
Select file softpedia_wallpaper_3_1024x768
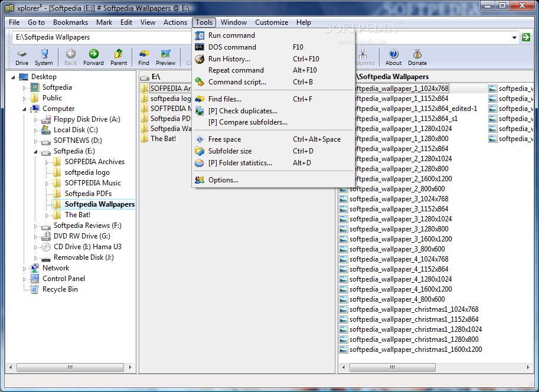coord(398,199)
